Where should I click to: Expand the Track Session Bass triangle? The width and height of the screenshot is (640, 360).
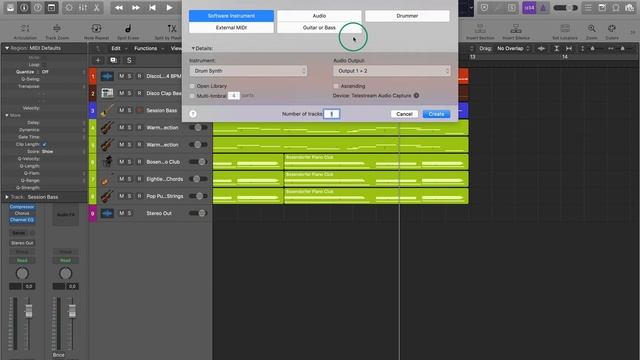click(7, 197)
